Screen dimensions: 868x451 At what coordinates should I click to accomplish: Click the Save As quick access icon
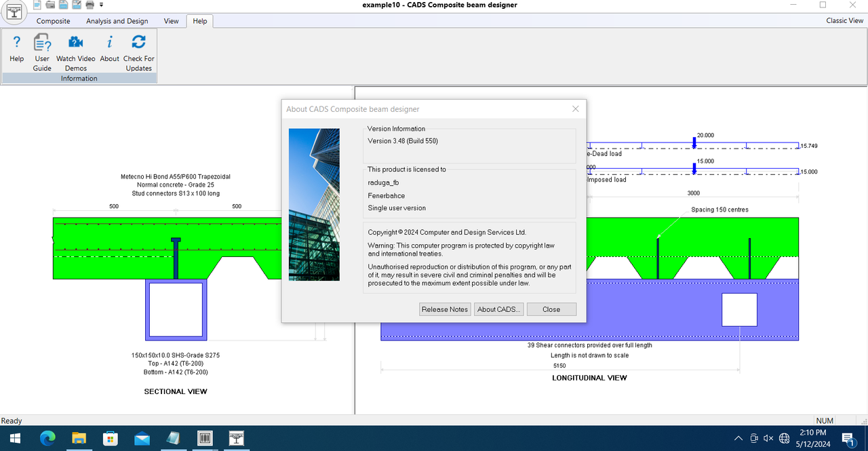77,5
